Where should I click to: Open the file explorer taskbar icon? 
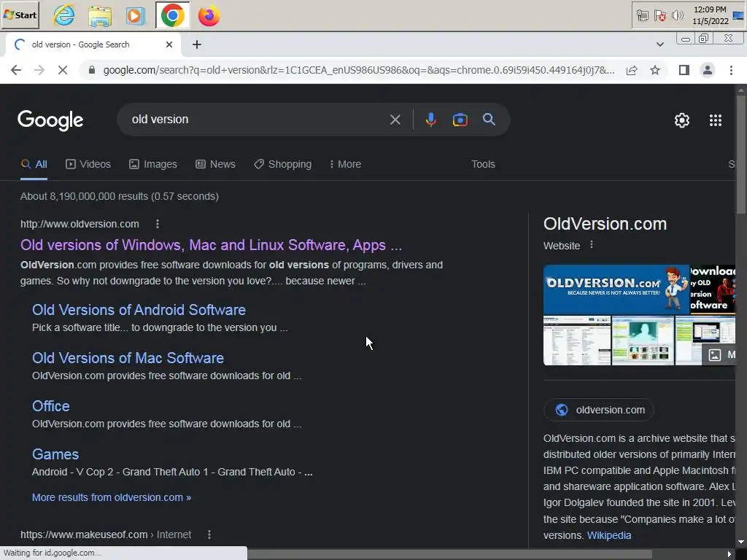coord(100,16)
